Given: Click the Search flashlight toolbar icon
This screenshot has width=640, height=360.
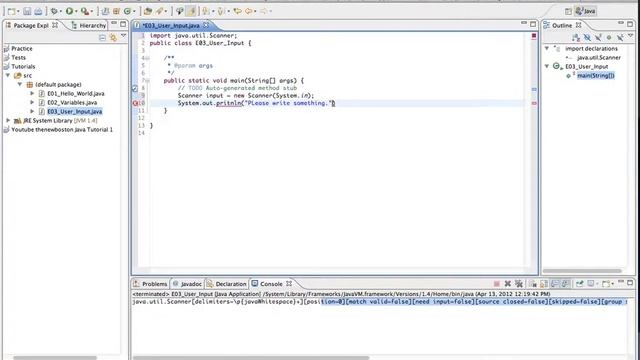Looking at the screenshot, I should [159, 11].
